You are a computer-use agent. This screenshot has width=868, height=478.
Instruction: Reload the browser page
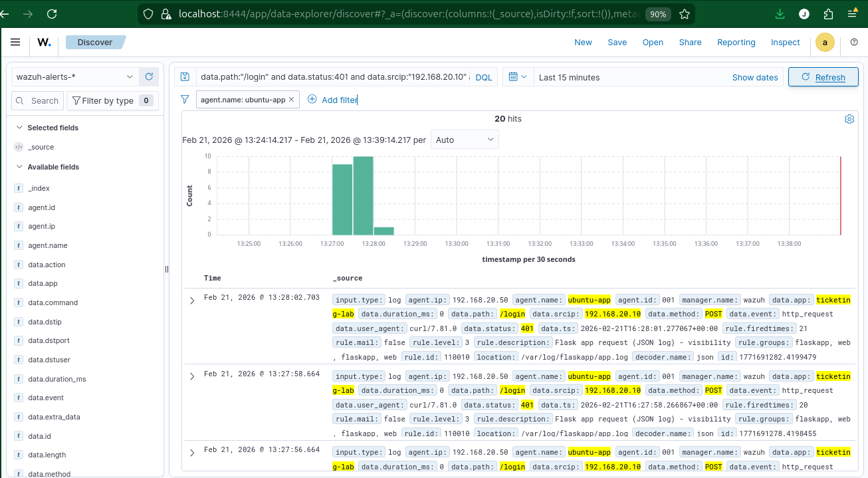coord(52,14)
